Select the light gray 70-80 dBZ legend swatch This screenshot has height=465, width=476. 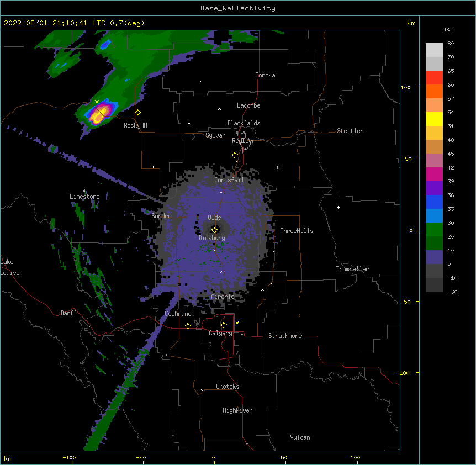coord(434,50)
